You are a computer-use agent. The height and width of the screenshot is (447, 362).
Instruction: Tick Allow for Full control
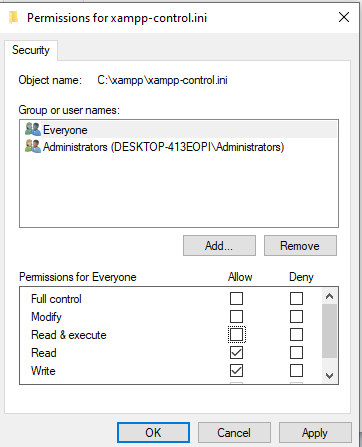[x=236, y=298]
